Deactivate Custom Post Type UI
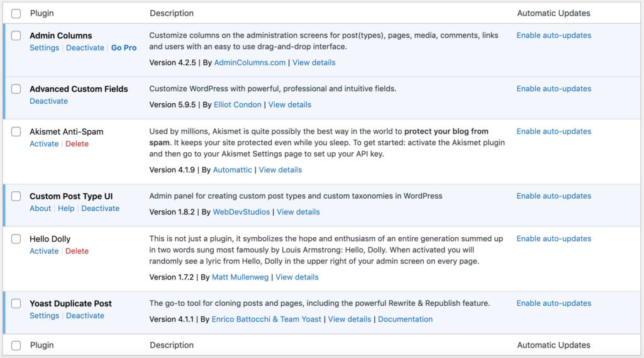Image resolution: width=644 pixels, height=358 pixels. [x=100, y=208]
